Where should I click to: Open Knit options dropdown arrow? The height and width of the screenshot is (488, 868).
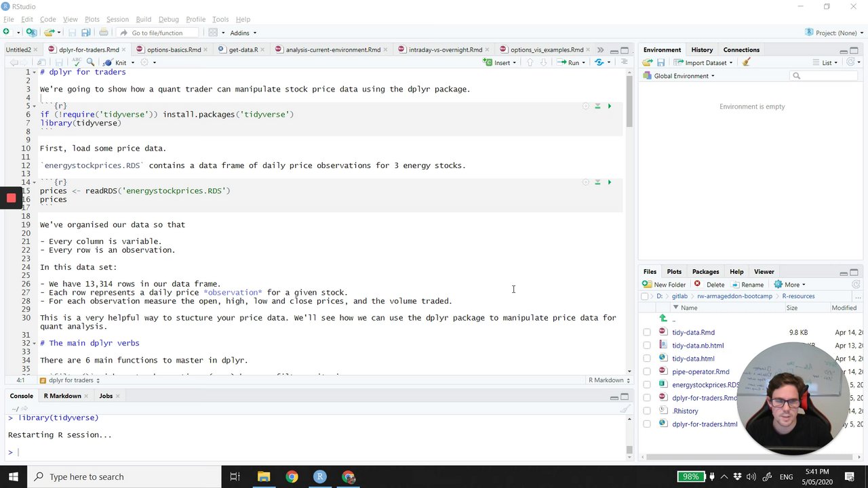point(132,62)
